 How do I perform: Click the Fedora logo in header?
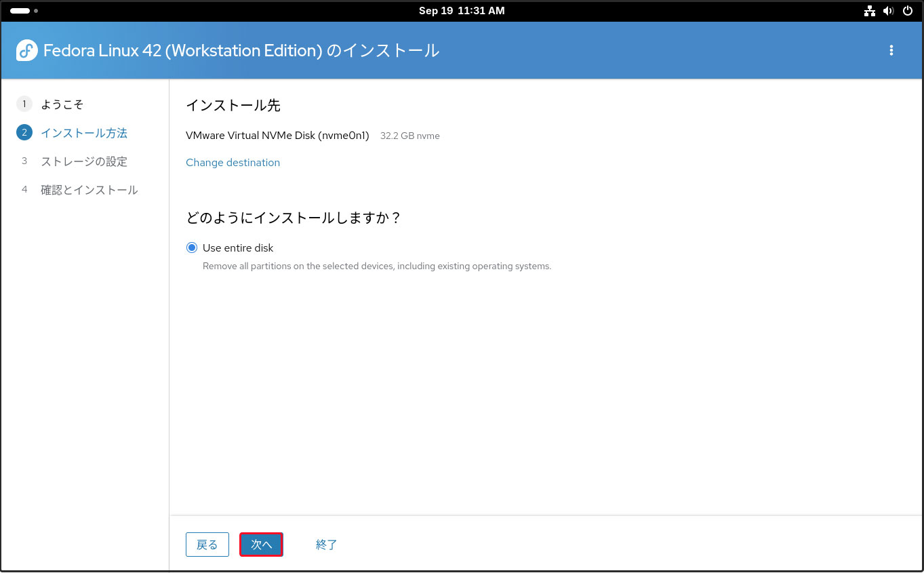[x=27, y=50]
